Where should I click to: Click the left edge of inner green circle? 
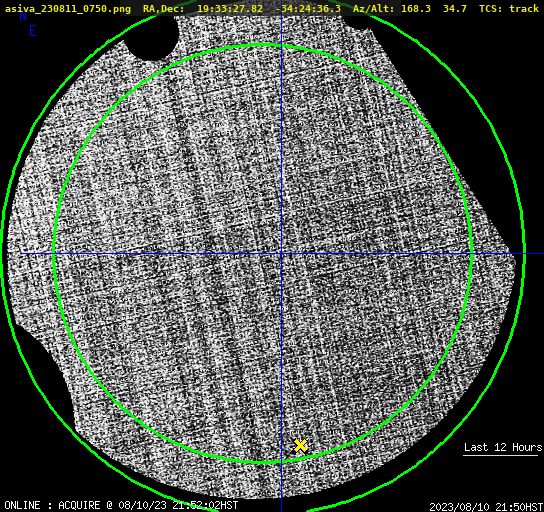pos(54,254)
